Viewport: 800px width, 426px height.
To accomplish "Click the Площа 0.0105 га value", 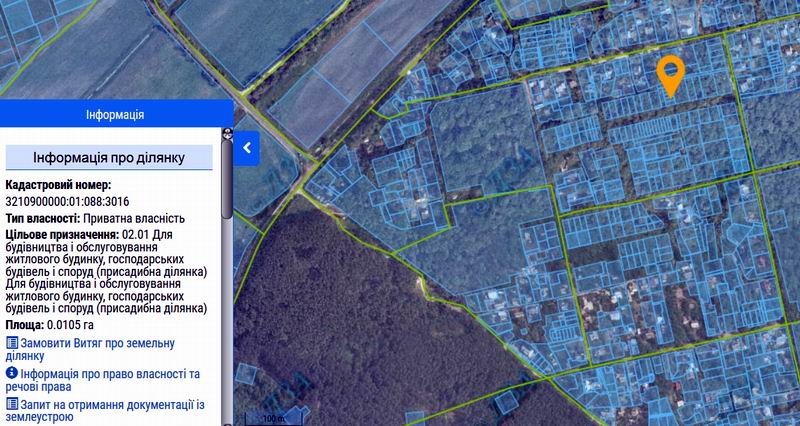I will pyautogui.click(x=70, y=325).
